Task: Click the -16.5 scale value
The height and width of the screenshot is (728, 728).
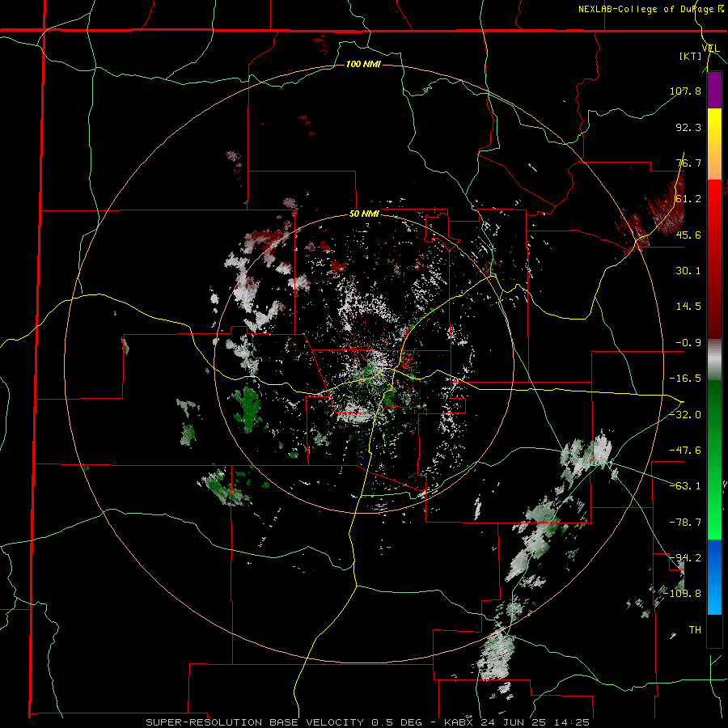Action: [x=685, y=379]
